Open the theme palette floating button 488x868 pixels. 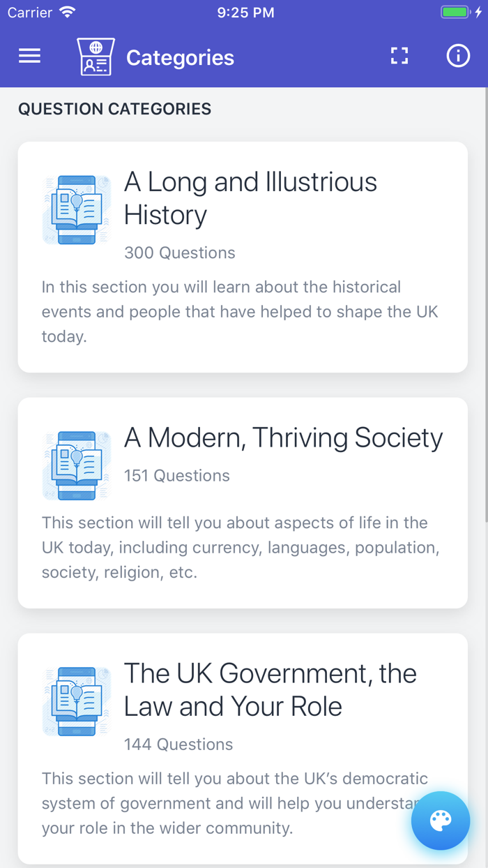tap(441, 821)
